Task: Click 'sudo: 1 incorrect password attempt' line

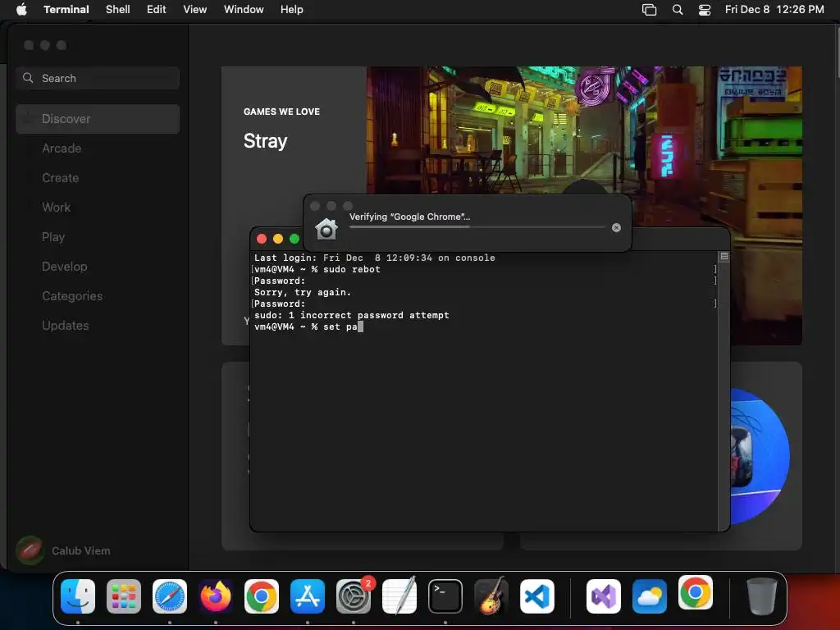Action: coord(351,316)
